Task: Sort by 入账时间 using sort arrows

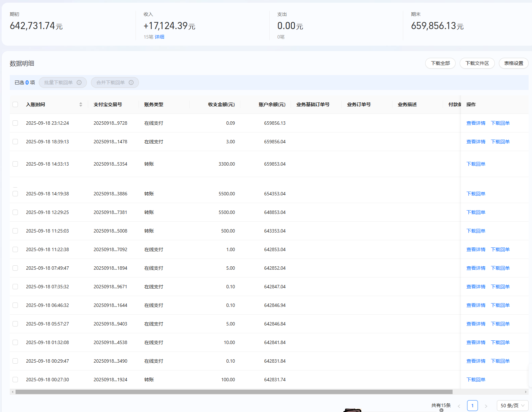Action: (81, 104)
